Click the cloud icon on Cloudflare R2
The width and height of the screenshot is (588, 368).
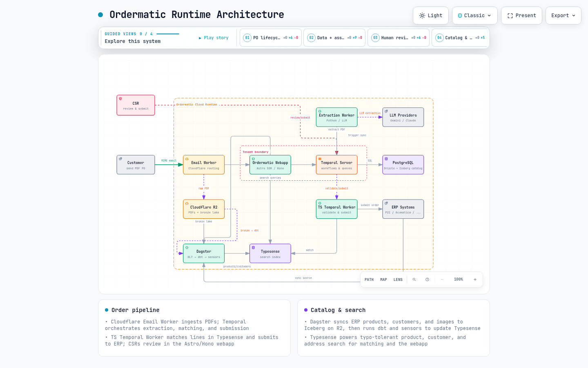pyautogui.click(x=187, y=203)
